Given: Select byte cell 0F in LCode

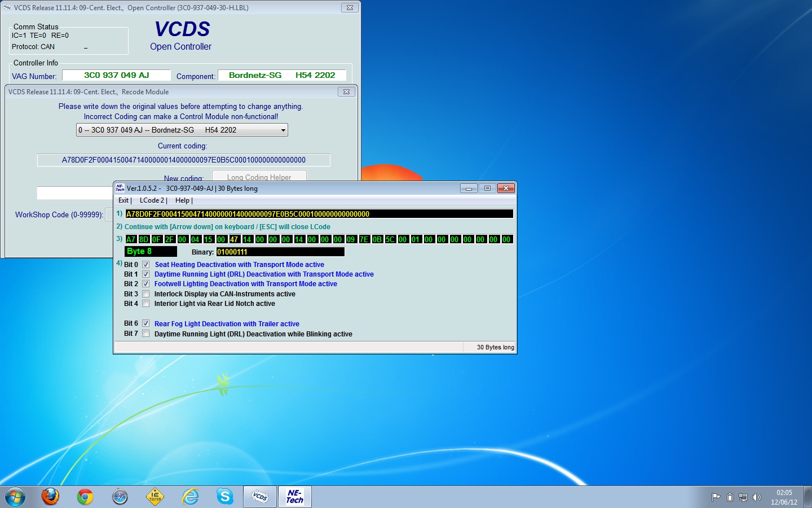Looking at the screenshot, I should tap(157, 239).
